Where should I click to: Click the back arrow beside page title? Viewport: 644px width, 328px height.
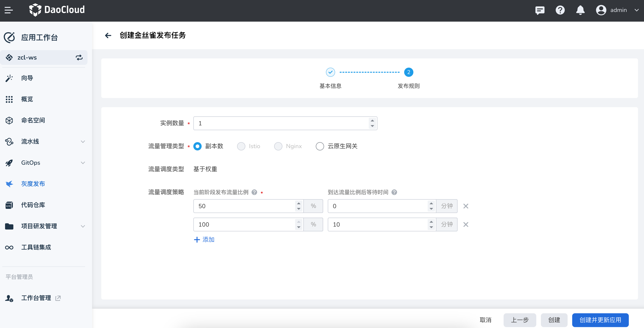click(x=108, y=35)
